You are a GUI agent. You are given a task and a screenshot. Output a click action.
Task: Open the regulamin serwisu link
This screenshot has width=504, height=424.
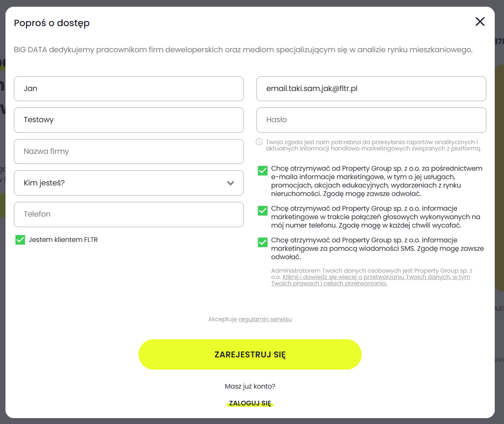(265, 319)
